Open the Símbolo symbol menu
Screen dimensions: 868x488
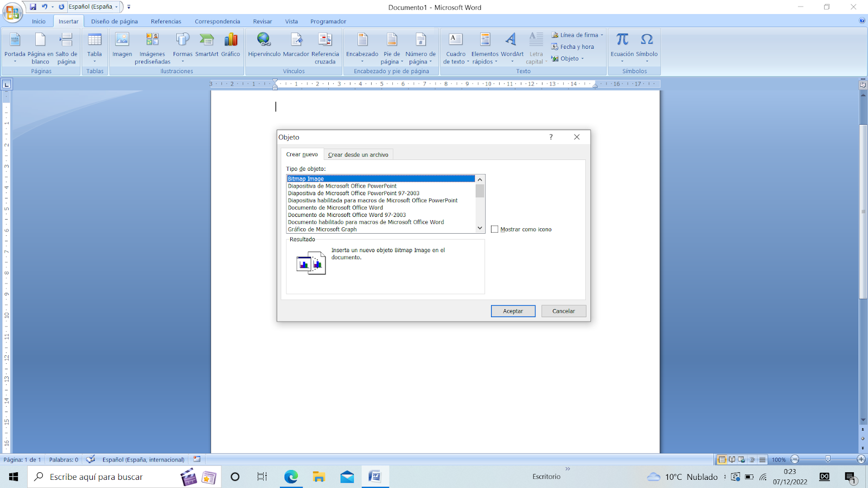click(647, 48)
